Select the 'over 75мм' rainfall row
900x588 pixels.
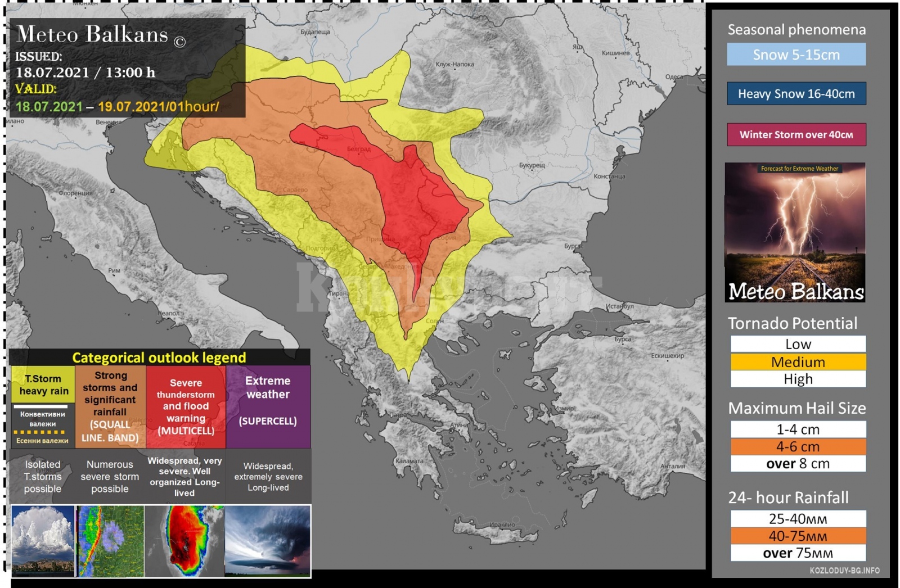click(x=798, y=553)
